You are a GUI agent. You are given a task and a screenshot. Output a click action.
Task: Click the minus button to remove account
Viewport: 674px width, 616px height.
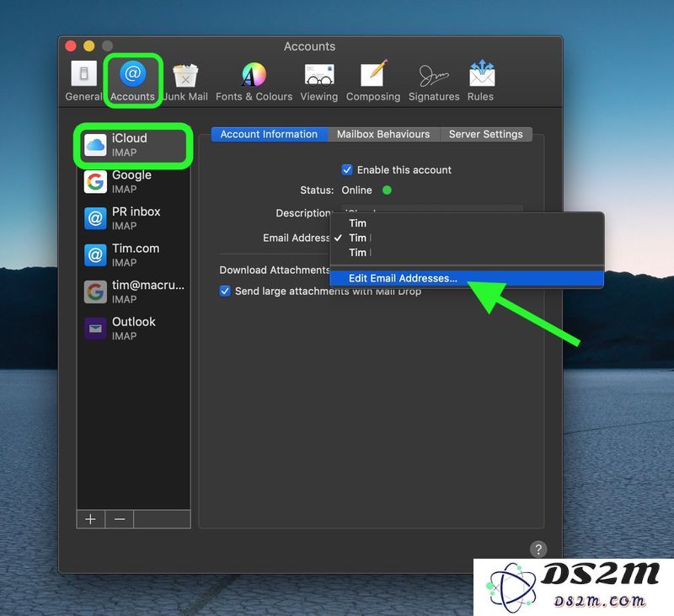coord(120,519)
